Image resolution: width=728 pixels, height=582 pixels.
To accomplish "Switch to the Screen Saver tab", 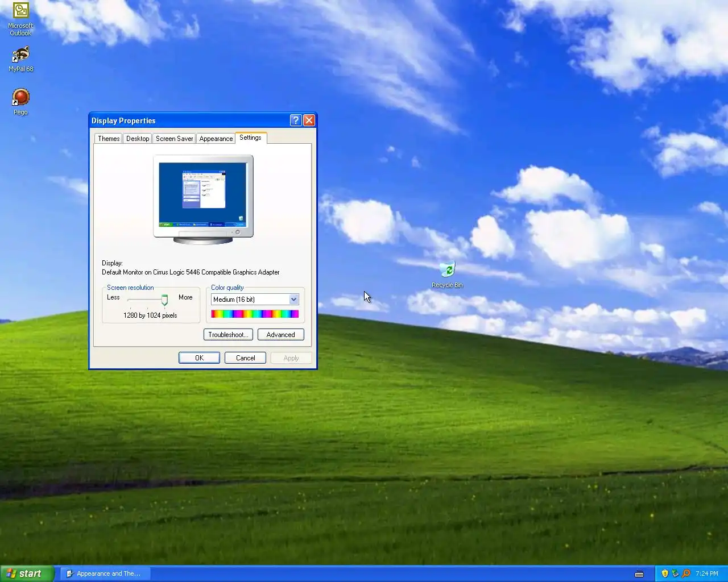I will point(174,138).
